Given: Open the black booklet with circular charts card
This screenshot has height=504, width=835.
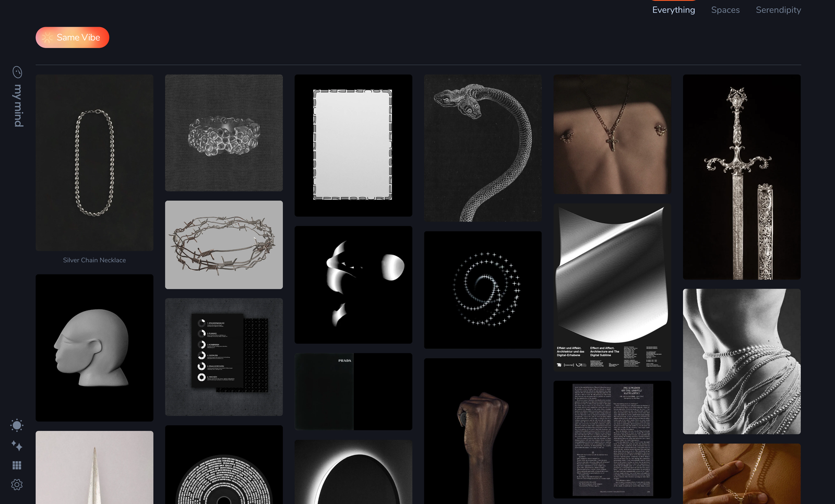Looking at the screenshot, I should coord(224,357).
